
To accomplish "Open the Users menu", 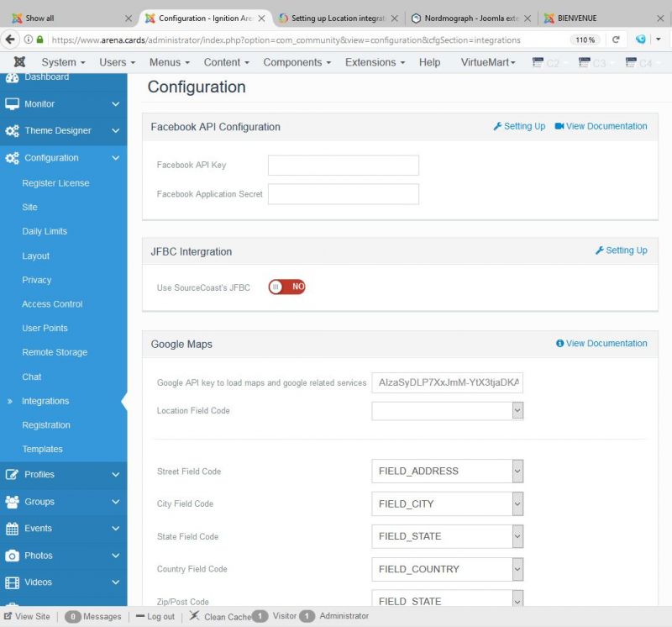I will pos(117,62).
